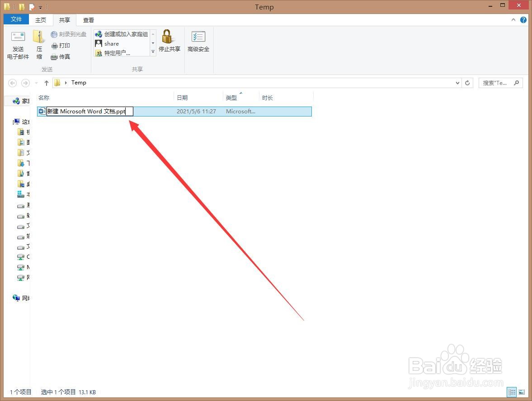Image resolution: width=532 pixels, height=401 pixels.
Task: Switch to the View (查看) ribbon tab
Action: (89, 20)
